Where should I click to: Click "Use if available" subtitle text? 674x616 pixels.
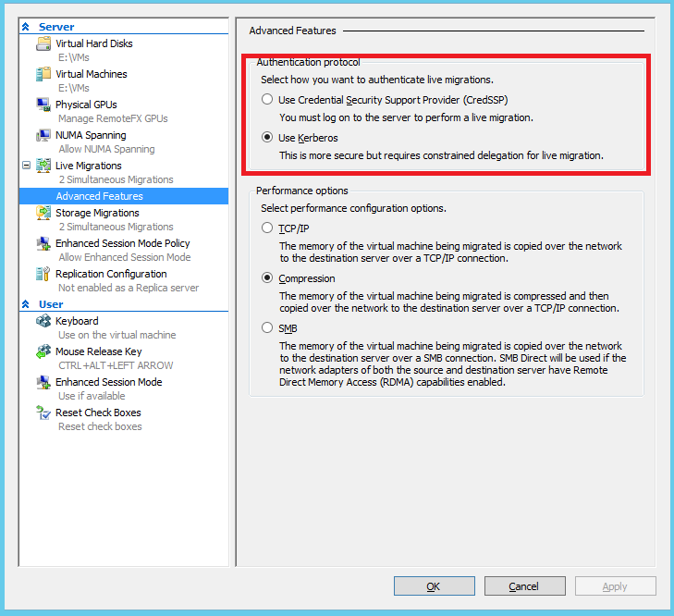(92, 396)
